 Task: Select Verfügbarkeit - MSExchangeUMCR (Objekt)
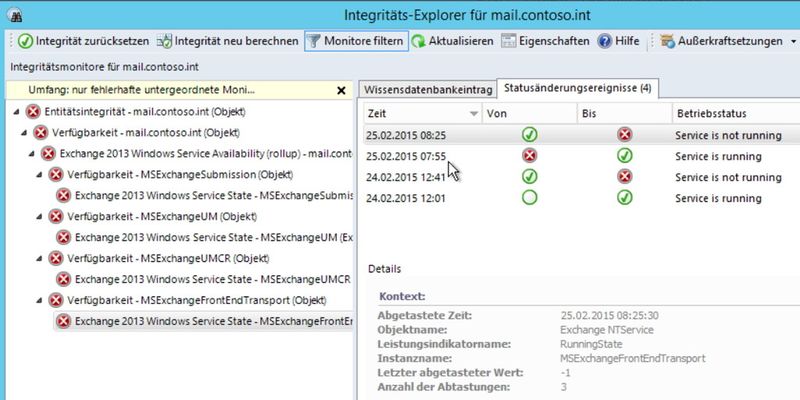click(x=168, y=258)
